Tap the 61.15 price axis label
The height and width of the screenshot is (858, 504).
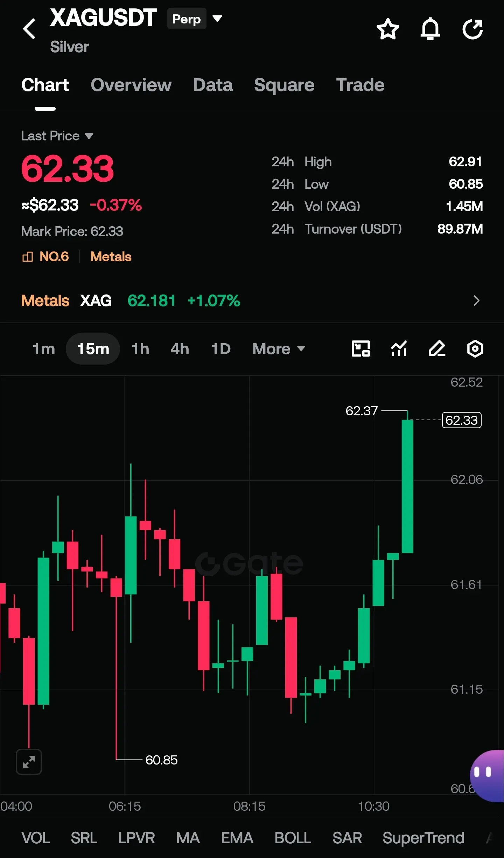click(467, 689)
